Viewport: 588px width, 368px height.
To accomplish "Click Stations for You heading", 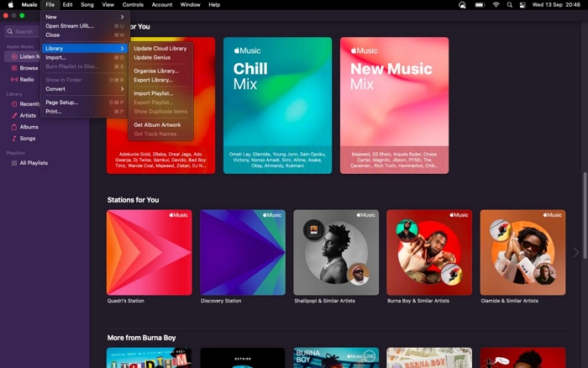I will 133,200.
